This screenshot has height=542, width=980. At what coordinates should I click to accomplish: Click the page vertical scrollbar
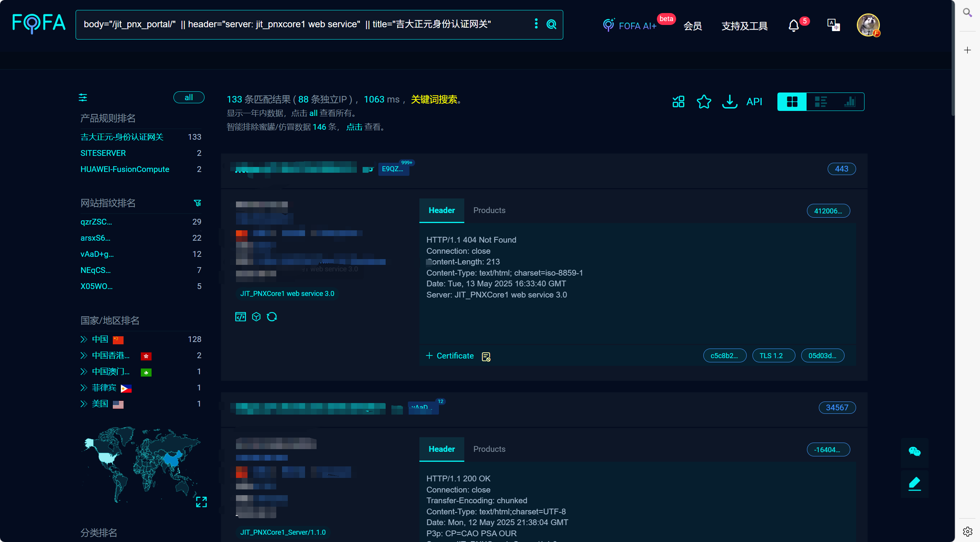click(x=953, y=58)
